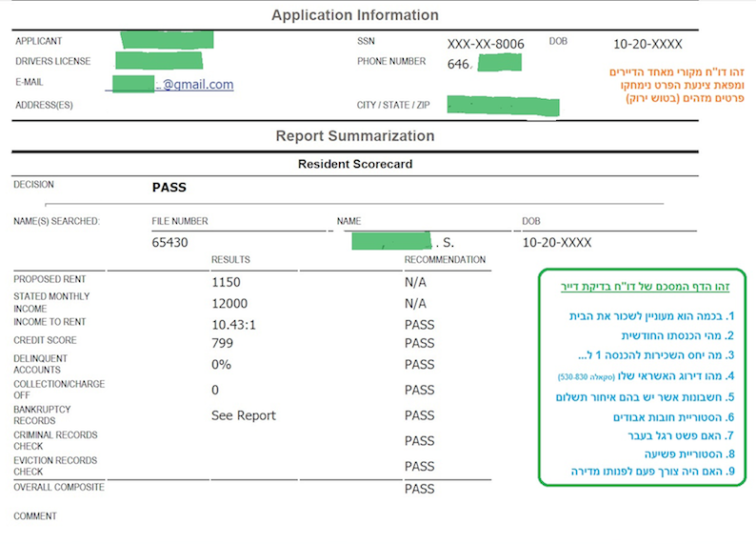Click the RECOMMENDATION column header
The height and width of the screenshot is (544, 756).
pos(445,259)
